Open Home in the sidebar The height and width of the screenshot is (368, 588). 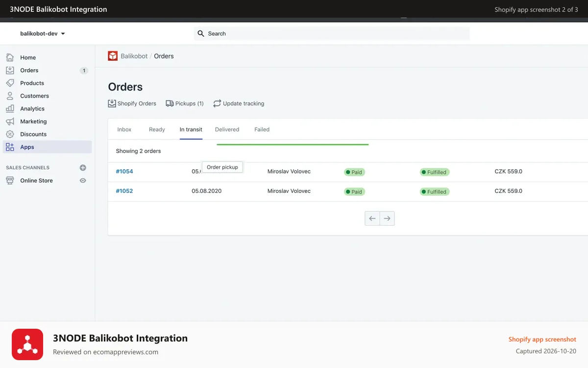tap(28, 57)
